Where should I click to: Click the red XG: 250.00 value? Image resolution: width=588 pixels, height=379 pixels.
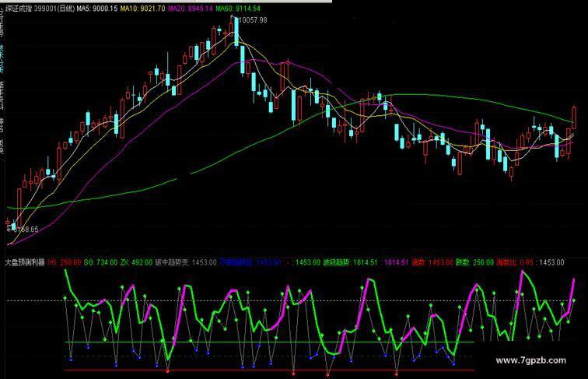click(x=65, y=262)
